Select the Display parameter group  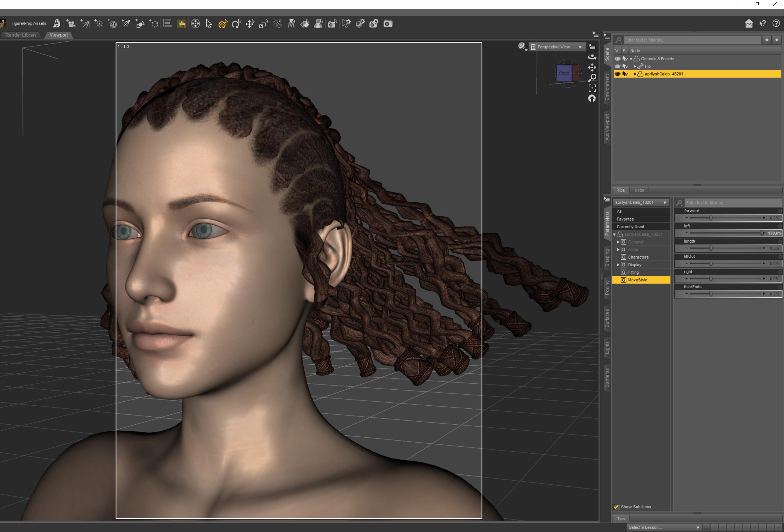634,265
